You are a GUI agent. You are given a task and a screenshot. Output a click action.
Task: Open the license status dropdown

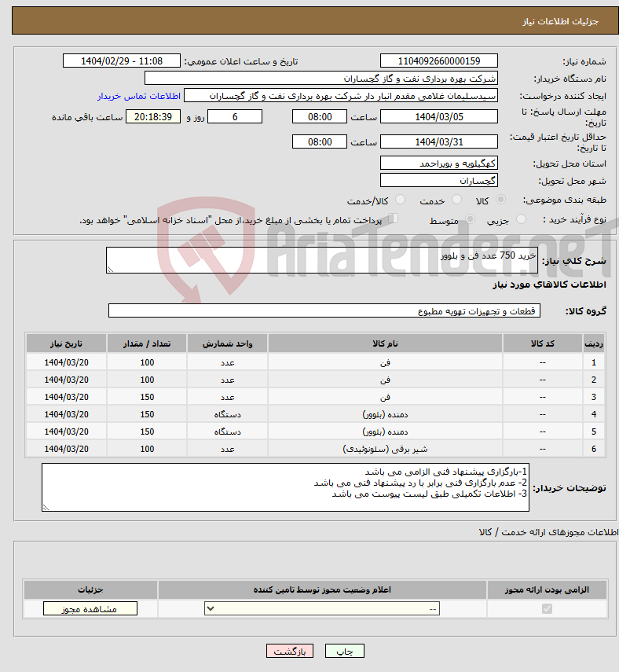pyautogui.click(x=322, y=608)
